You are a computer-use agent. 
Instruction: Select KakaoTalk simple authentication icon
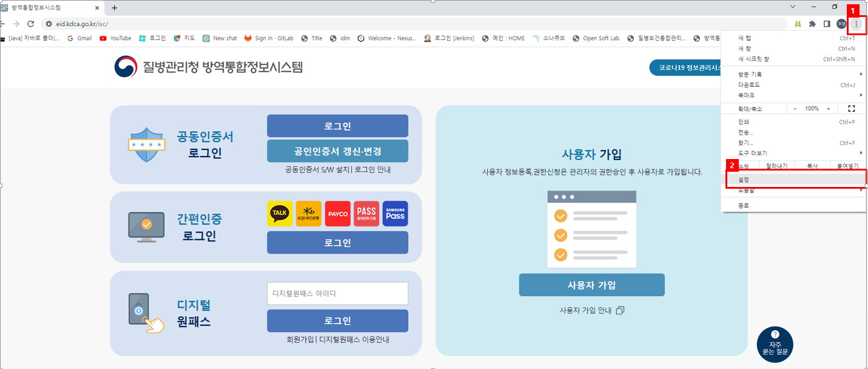(x=280, y=214)
